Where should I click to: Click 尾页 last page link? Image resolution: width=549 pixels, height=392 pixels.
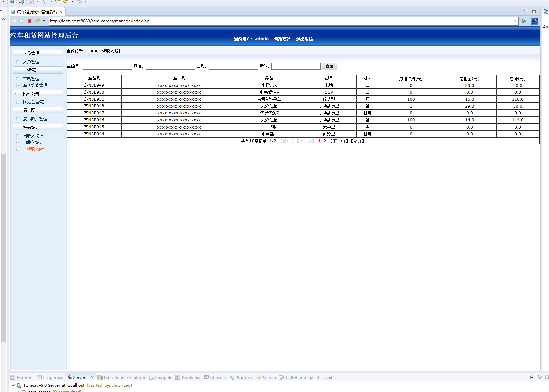[x=357, y=141]
